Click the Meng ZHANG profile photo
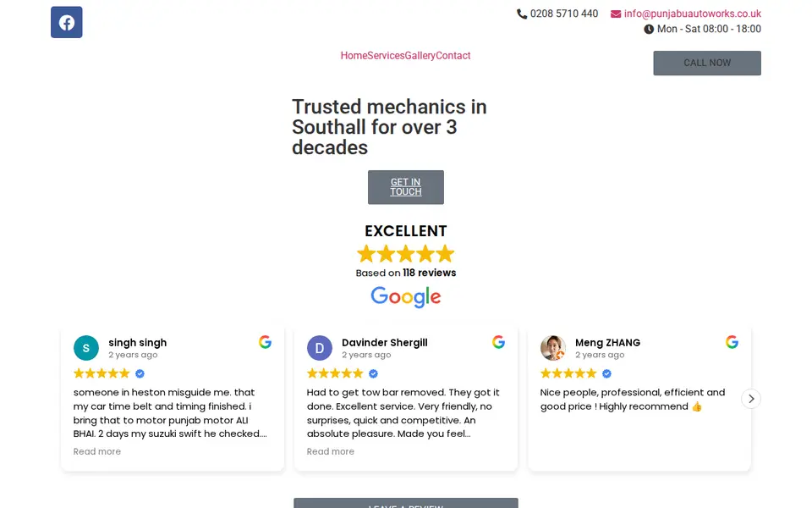Viewport: 812px width, 508px height. tap(552, 348)
